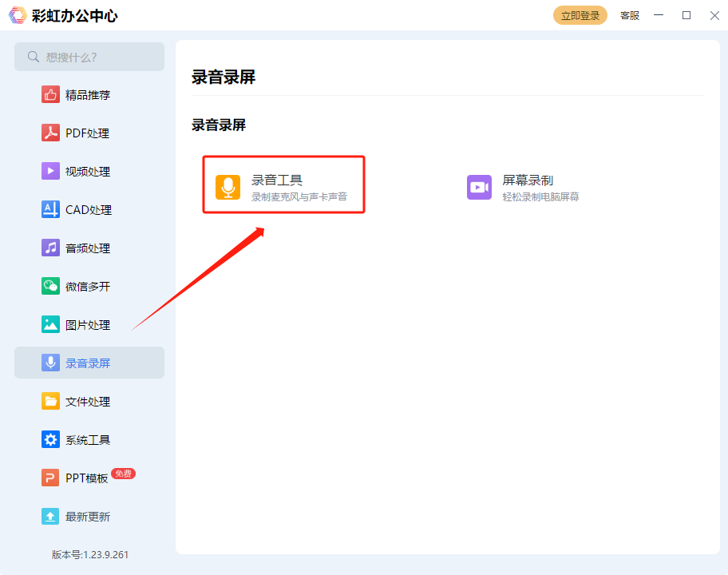The image size is (728, 575).
Task: Click the CAD处理 blue drafting icon
Action: click(50, 209)
